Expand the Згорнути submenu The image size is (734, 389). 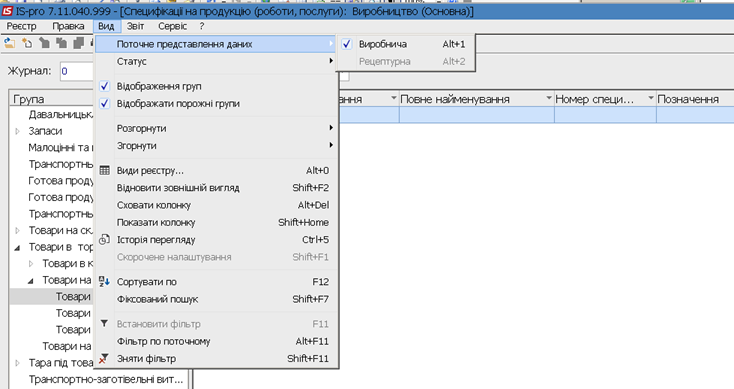[x=216, y=146]
